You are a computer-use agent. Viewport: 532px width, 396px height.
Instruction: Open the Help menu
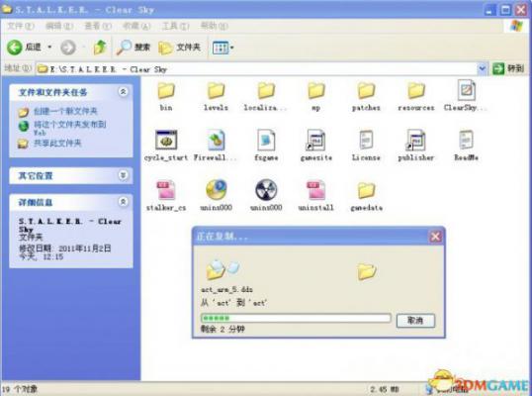215,26
